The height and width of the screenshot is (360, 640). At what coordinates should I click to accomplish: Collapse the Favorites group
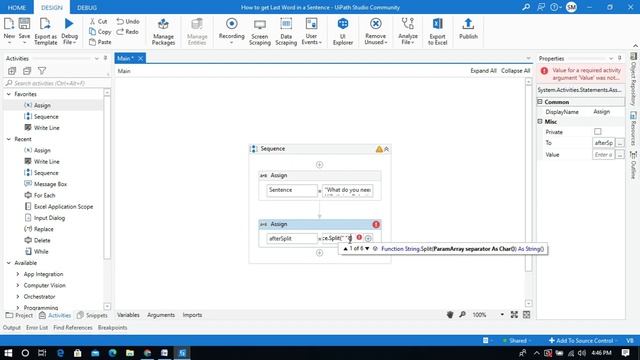coord(9,94)
